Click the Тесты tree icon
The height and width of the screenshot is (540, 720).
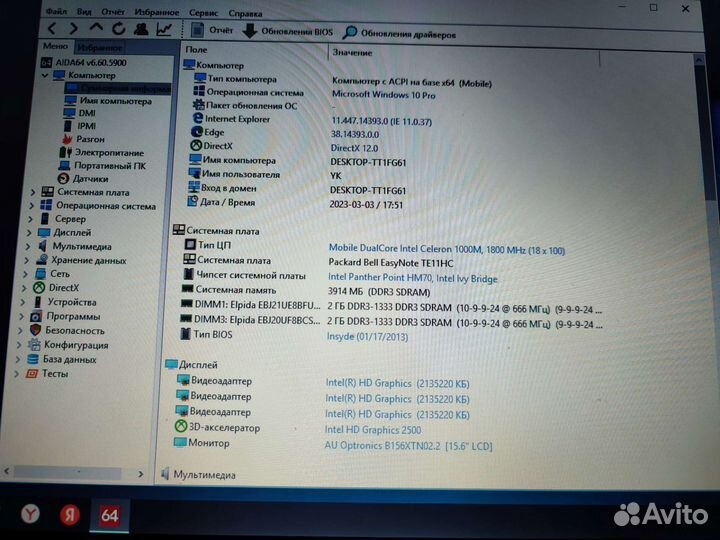(x=32, y=373)
